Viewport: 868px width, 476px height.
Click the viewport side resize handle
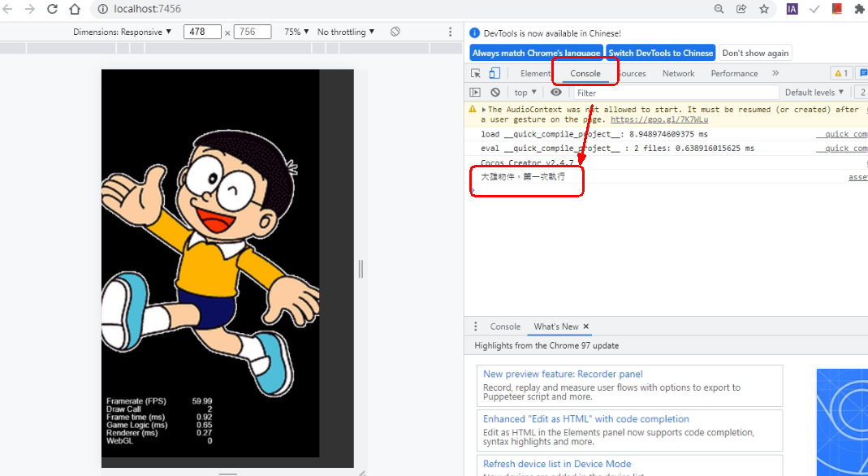pos(361,269)
